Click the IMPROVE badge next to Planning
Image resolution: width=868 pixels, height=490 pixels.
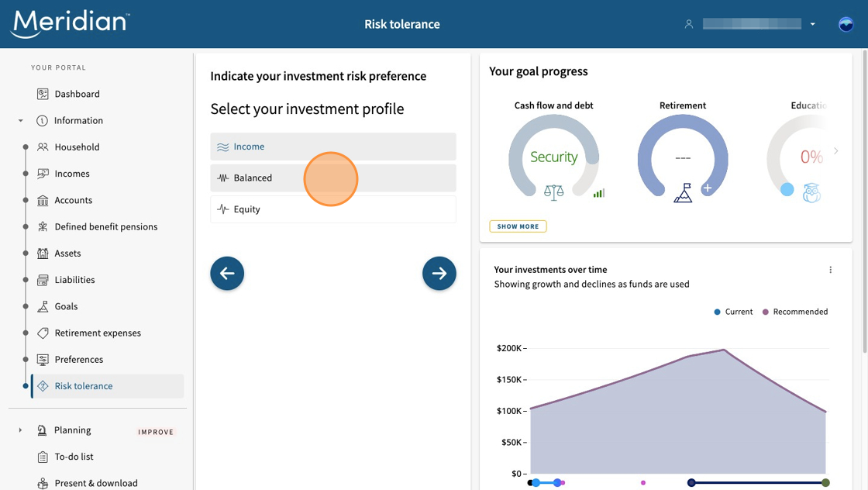point(156,432)
